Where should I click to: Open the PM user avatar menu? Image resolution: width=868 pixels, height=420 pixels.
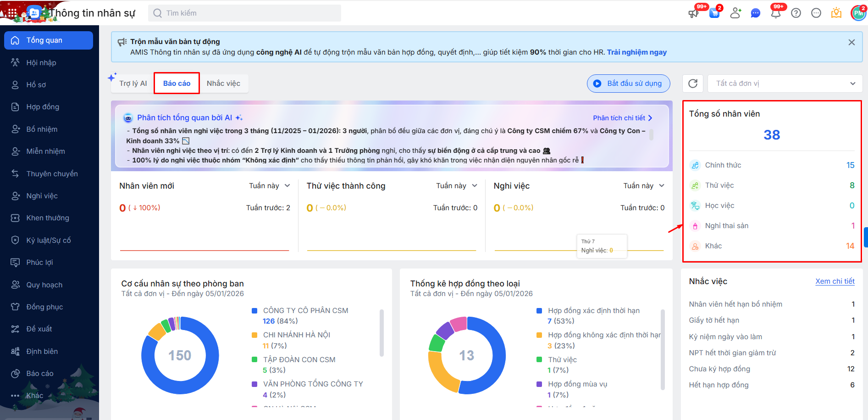click(x=858, y=13)
